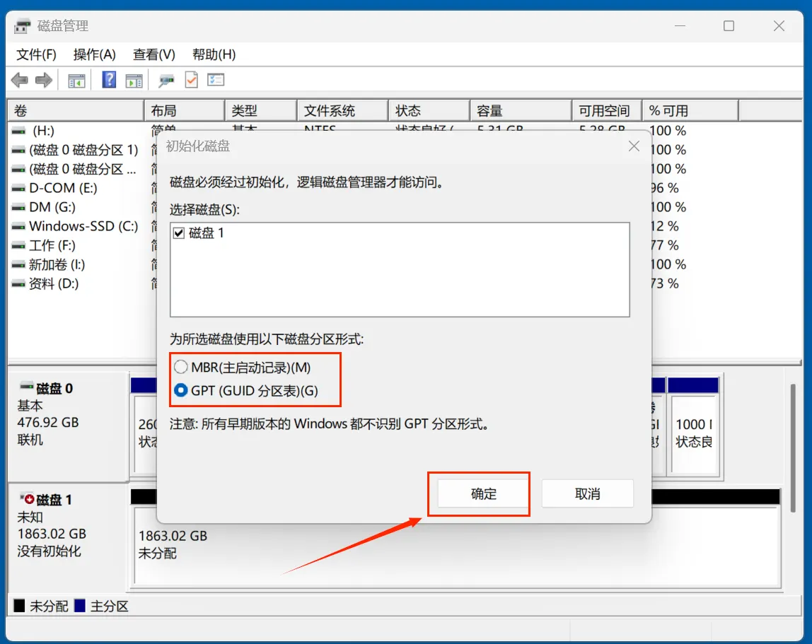Viewport: 812px width, 644px height.
Task: Click the 磁盘 0 disk label panel
Action: (x=68, y=426)
